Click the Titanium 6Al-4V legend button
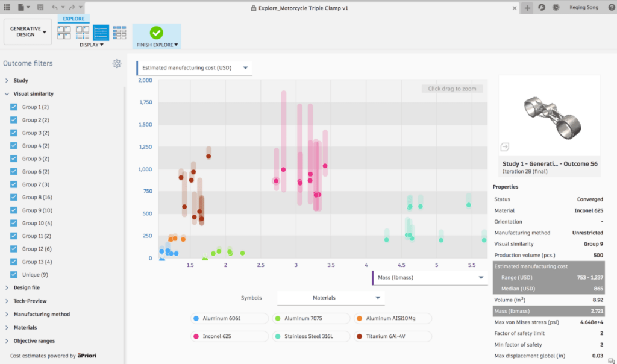This screenshot has height=364, width=617. click(x=392, y=336)
